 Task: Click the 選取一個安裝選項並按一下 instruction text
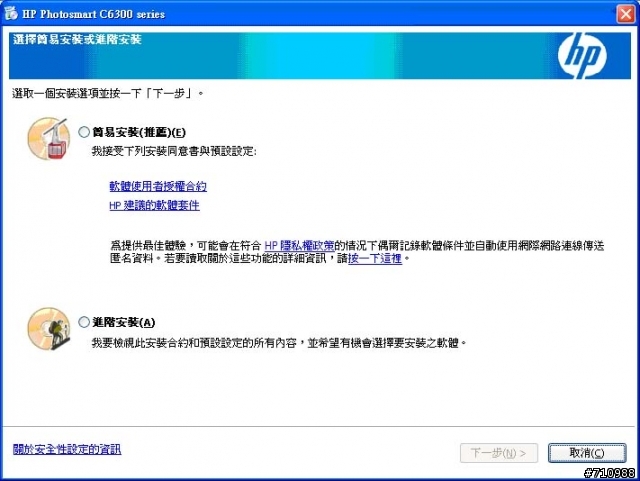click(x=108, y=94)
